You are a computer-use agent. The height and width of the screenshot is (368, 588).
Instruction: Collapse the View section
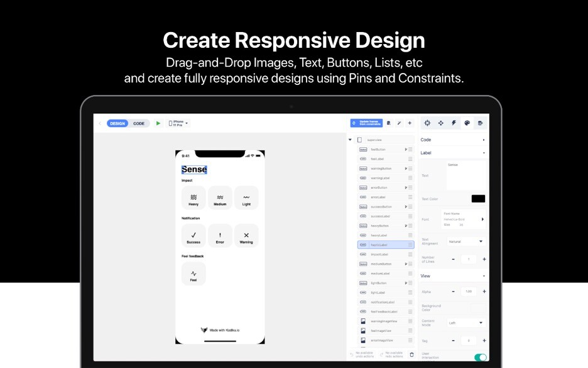coord(483,276)
